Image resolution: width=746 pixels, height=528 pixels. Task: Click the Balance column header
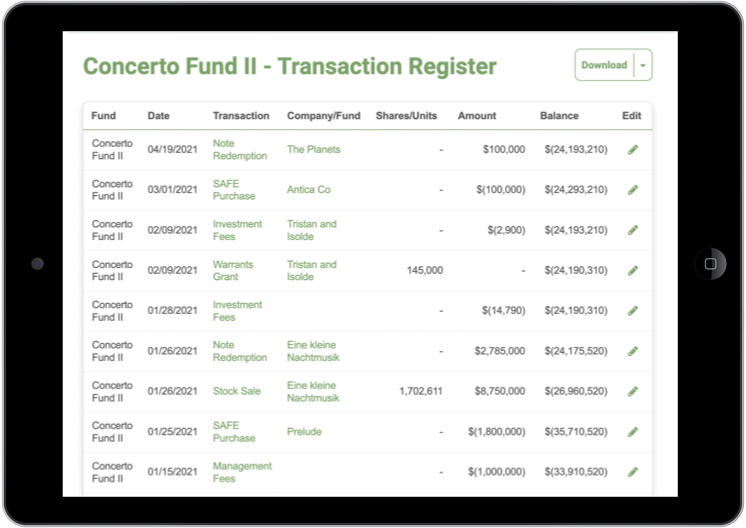click(559, 116)
